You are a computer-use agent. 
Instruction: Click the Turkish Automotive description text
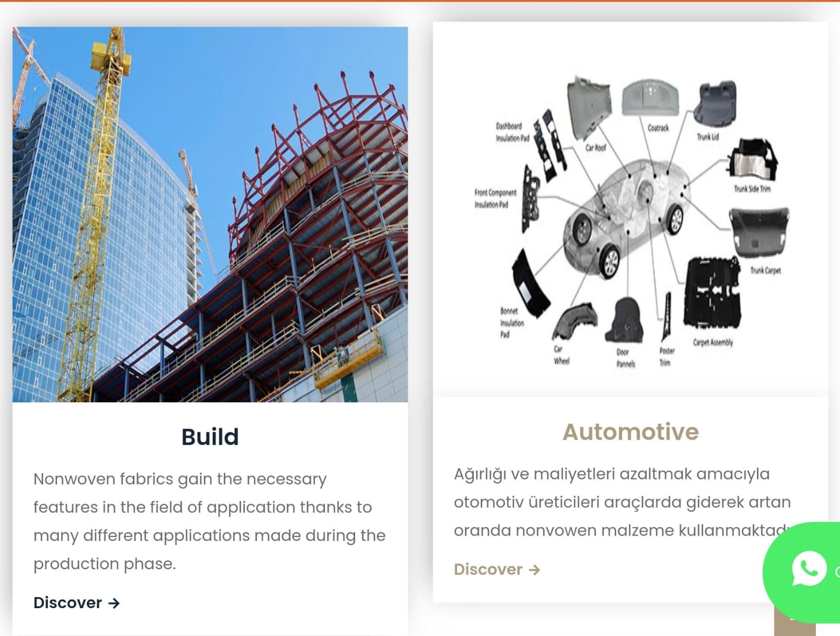(623, 502)
